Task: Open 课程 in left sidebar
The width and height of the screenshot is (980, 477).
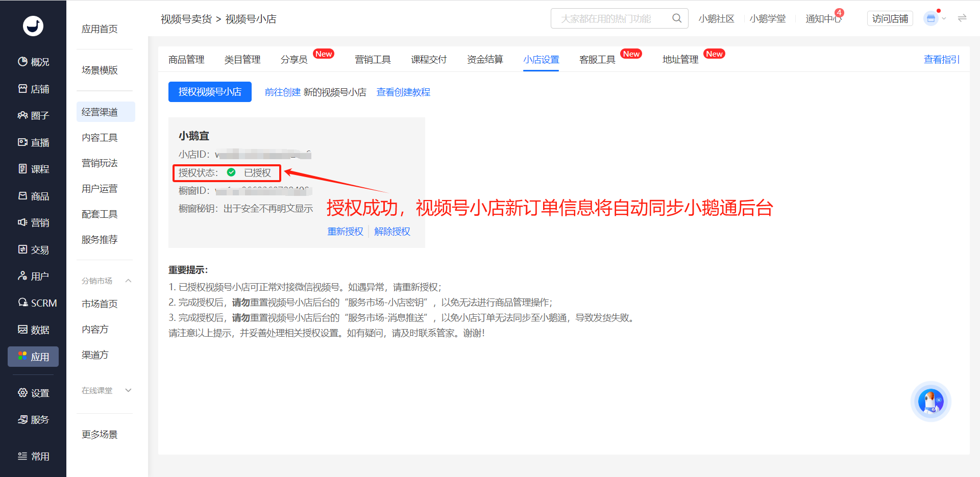Action: 33,169
